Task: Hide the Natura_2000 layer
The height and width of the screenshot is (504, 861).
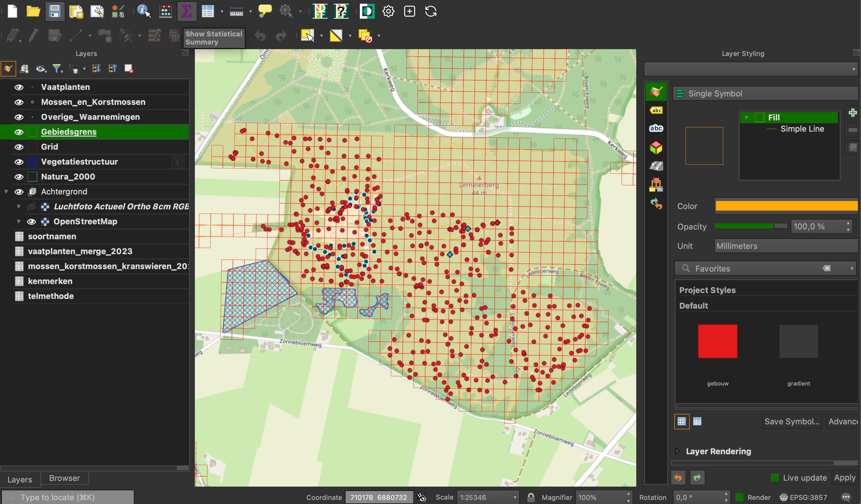Action: [19, 176]
